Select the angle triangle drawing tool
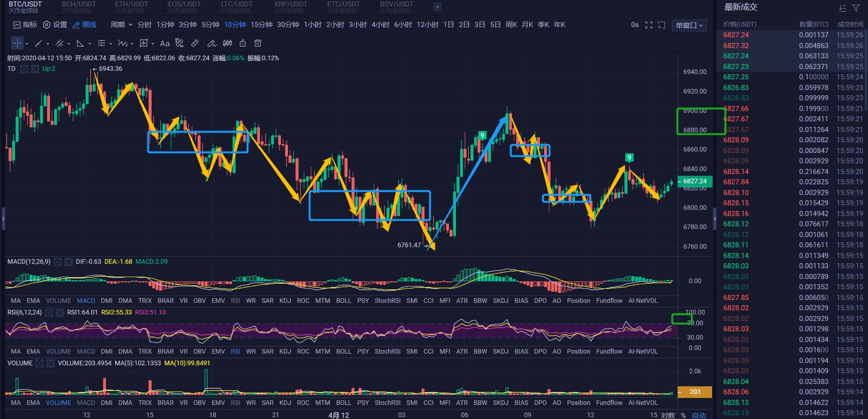This screenshot has width=868, height=419. pyautogui.click(x=80, y=43)
